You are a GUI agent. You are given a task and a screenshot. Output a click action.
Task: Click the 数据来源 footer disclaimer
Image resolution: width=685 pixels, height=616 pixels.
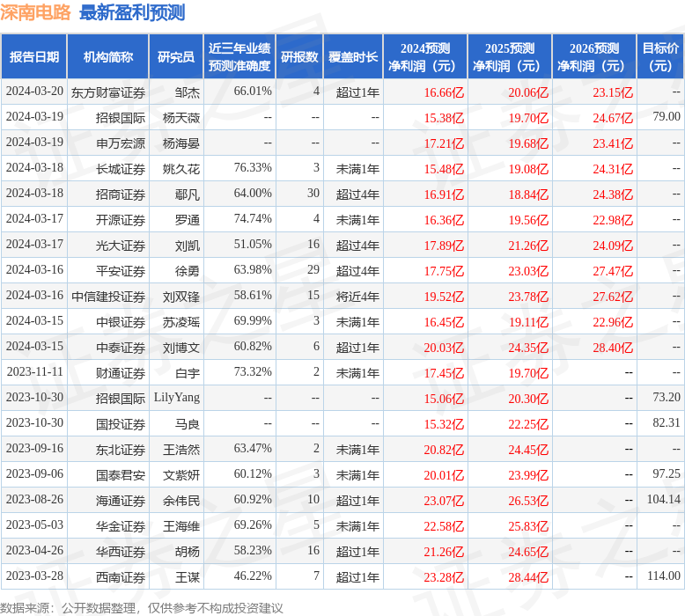pos(142,608)
